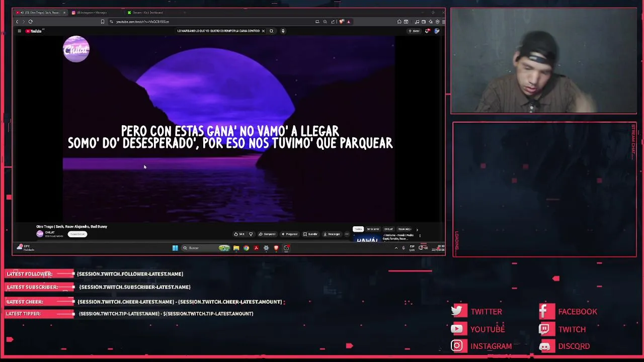Click the YouTube search magnifier button
This screenshot has height=362, width=644.
[272, 31]
